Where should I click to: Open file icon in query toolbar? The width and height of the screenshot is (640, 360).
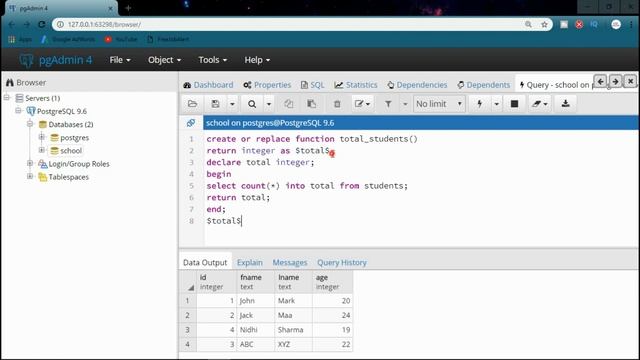(192, 104)
